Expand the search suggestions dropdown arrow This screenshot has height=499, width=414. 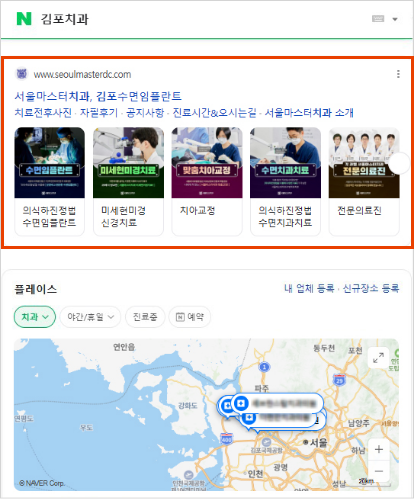pos(395,19)
